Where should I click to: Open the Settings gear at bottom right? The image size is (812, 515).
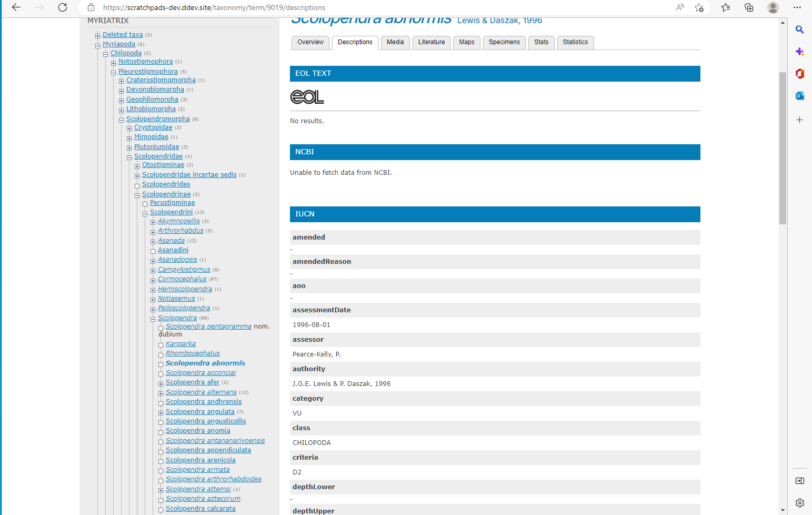(x=799, y=503)
